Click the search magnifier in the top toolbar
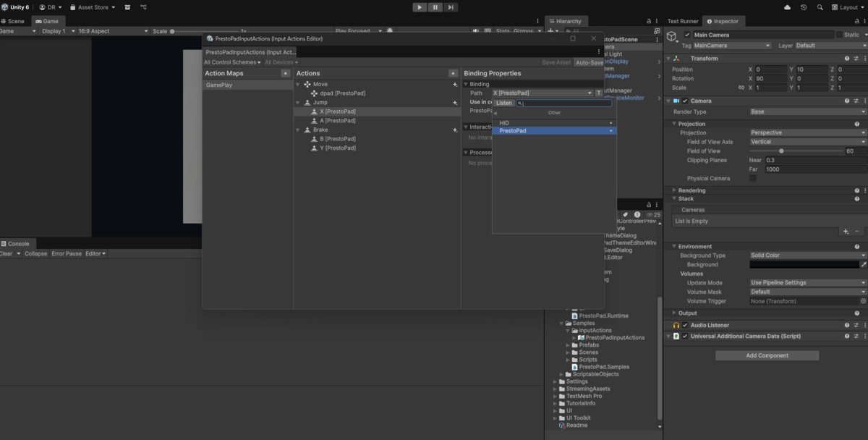Viewport: 868px width, 440px height. (x=821, y=7)
